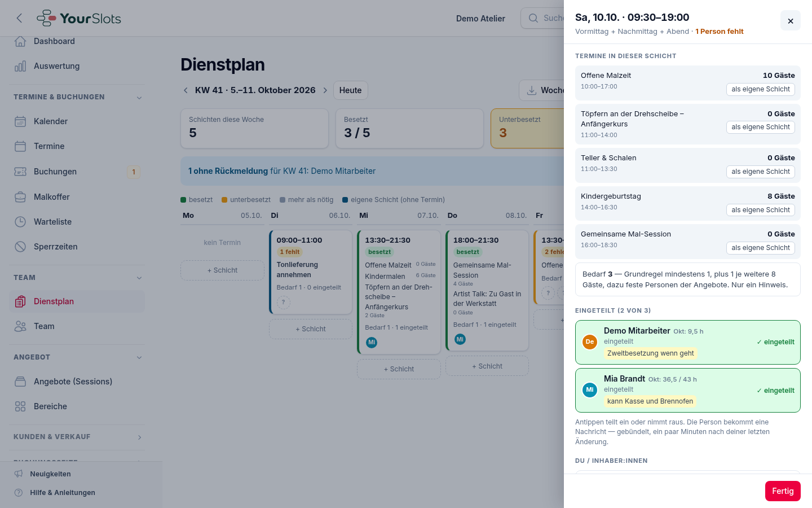Add a shift on Tuesday 06.10.
Image resolution: width=812 pixels, height=508 pixels.
[x=311, y=329]
